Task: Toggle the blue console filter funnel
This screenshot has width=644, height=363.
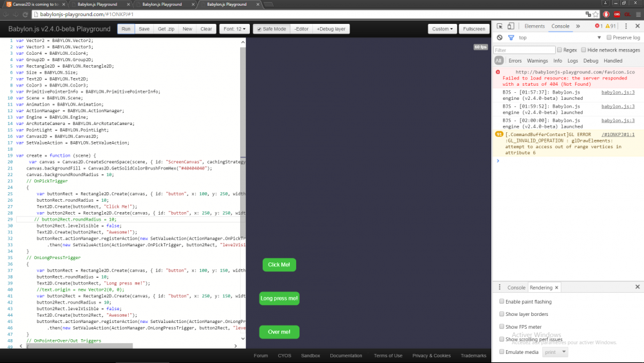Action: click(x=511, y=37)
